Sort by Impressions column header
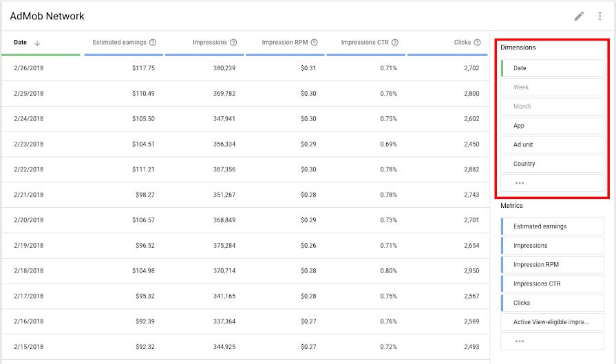This screenshot has width=616, height=364. [x=210, y=43]
